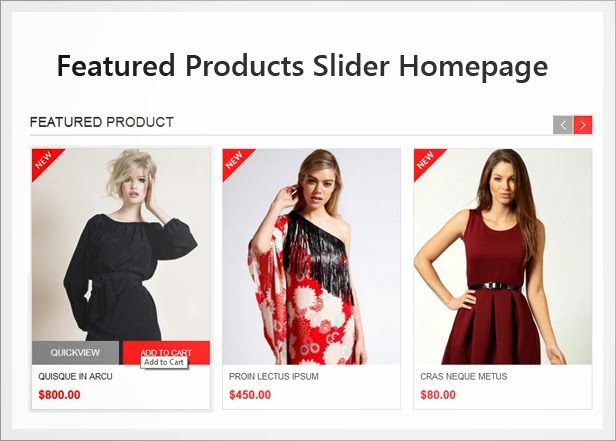Click the $450.00 price label
This screenshot has height=441, width=616.
pyautogui.click(x=250, y=395)
